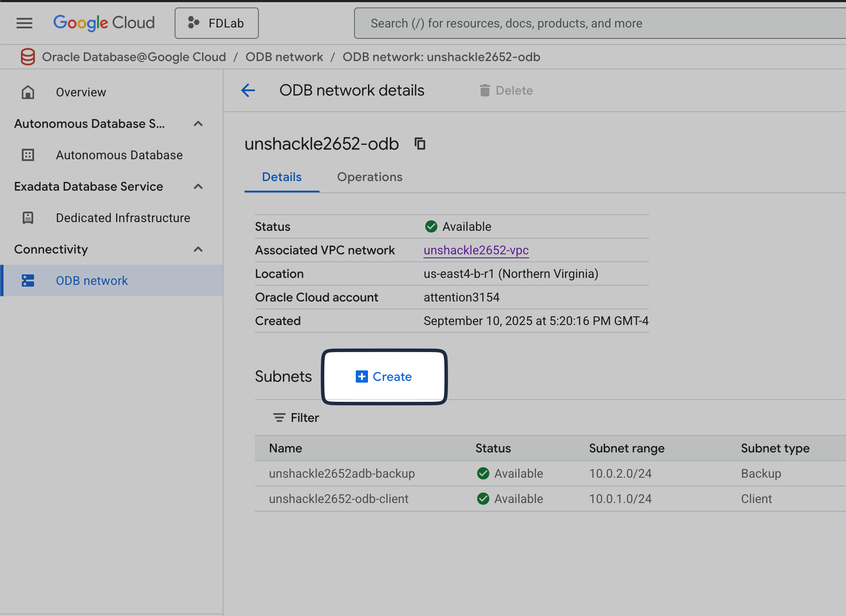The width and height of the screenshot is (846, 616).
Task: Go back using the left arrow
Action: click(x=248, y=90)
